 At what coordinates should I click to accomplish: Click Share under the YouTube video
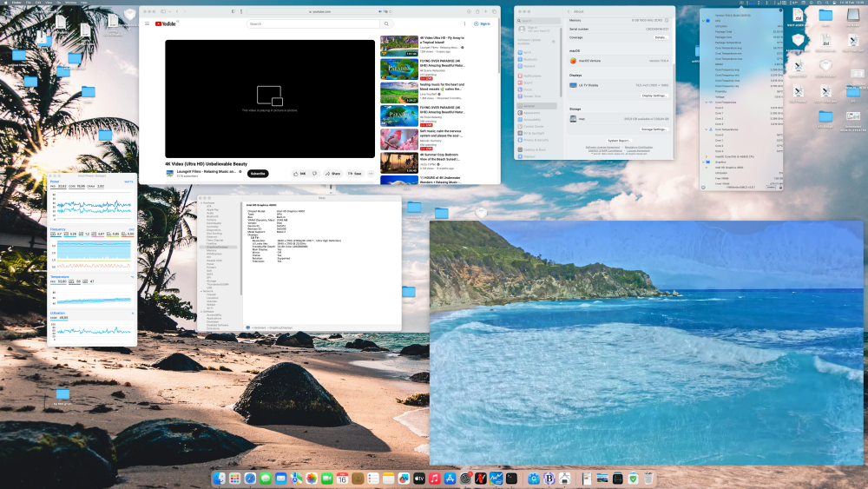[332, 174]
